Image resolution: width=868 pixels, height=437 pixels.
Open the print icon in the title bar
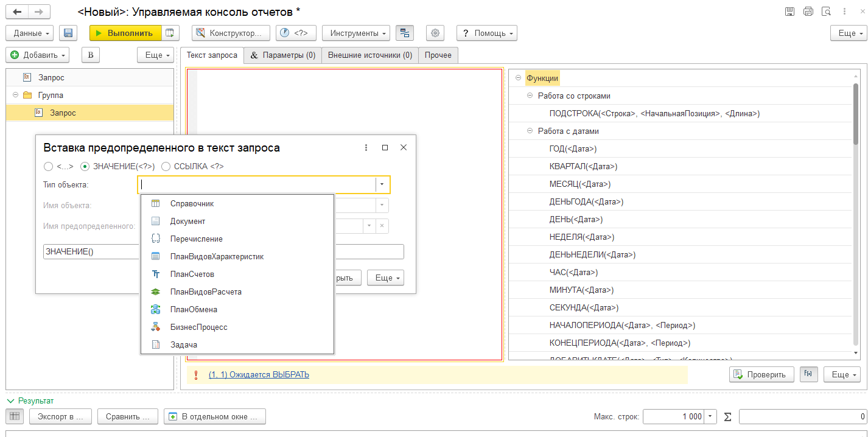click(x=808, y=12)
